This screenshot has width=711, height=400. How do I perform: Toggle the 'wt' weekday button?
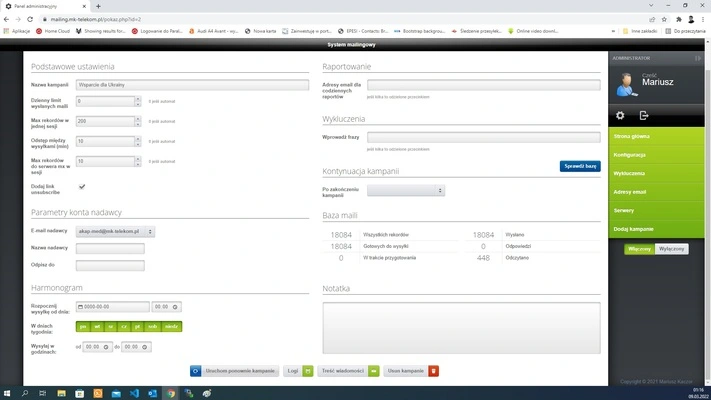[97, 327]
